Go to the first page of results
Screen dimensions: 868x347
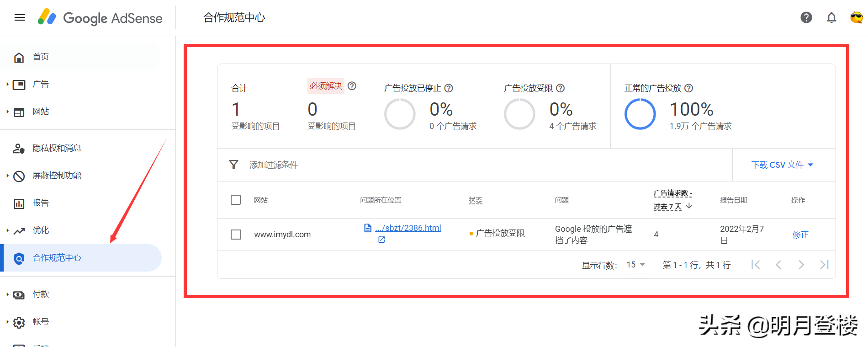pos(756,265)
